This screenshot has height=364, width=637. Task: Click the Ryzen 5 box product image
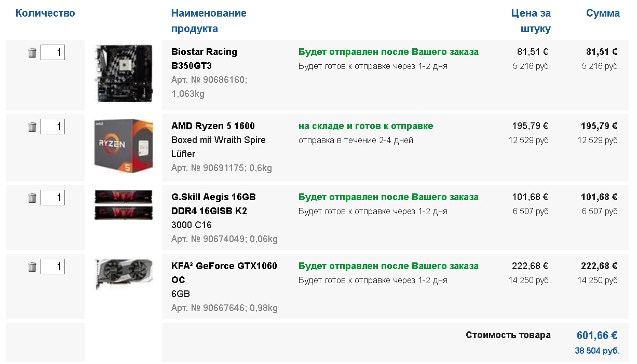tap(124, 146)
